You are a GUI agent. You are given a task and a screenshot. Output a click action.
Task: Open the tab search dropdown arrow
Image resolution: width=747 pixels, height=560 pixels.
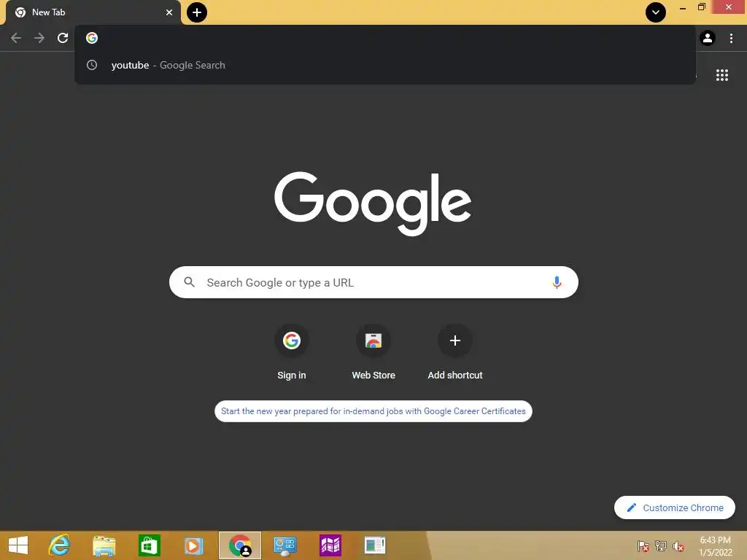coord(656,12)
